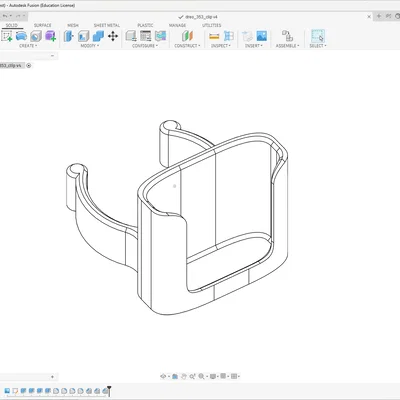The height and width of the screenshot is (400, 400).
Task: Open the MODIFY dropdown menu
Action: click(x=90, y=46)
